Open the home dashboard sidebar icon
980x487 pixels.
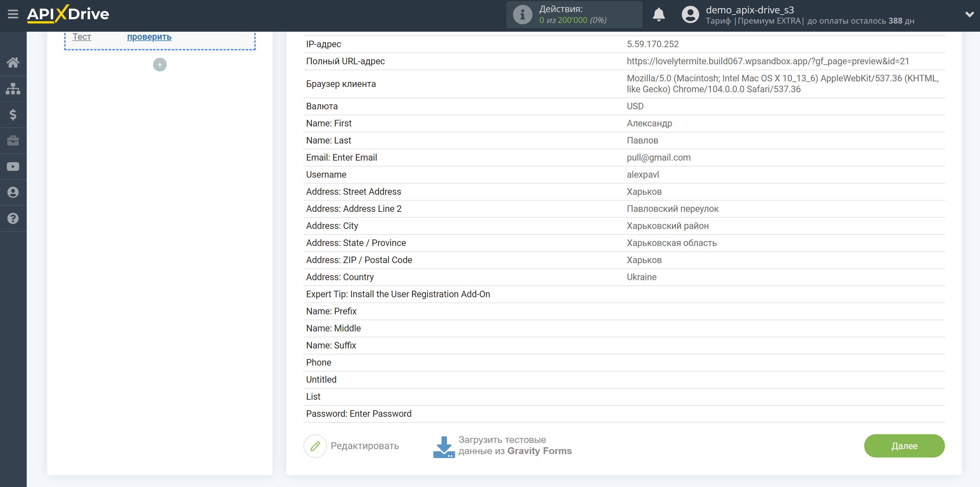coord(13,62)
